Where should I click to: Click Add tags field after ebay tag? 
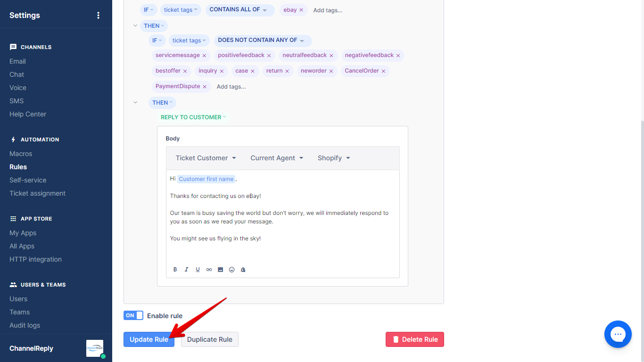pyautogui.click(x=328, y=10)
